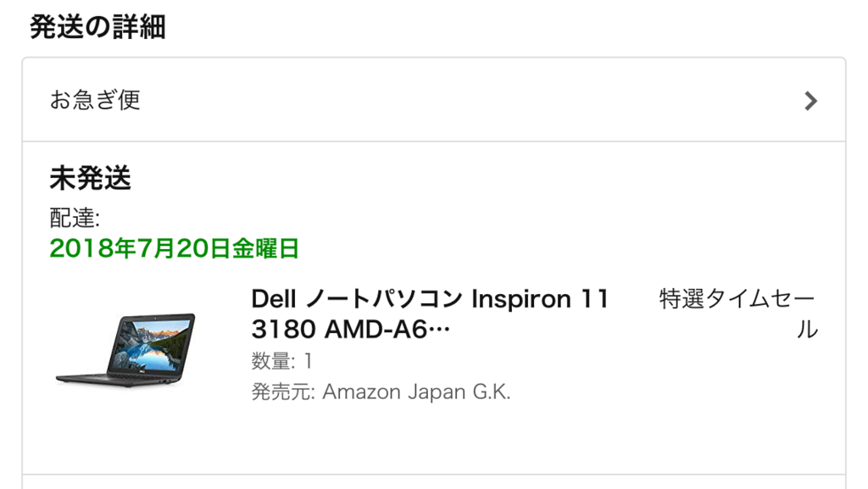
Task: Click empty space below the seller line
Action: (x=434, y=438)
